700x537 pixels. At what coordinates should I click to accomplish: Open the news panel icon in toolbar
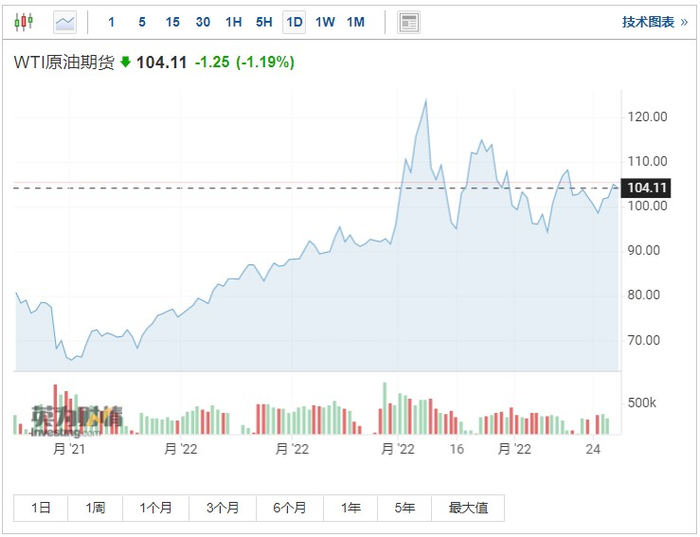point(408,22)
